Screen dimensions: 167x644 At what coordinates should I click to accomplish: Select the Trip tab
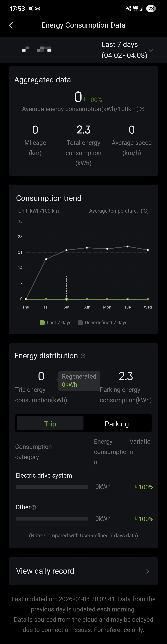(50, 424)
